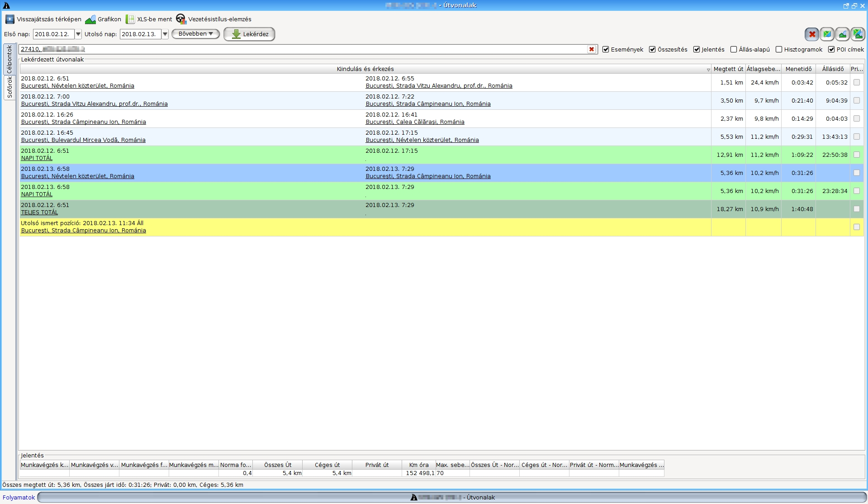Click the red X toggle button top right
Image resolution: width=868 pixels, height=504 pixels.
[812, 34]
